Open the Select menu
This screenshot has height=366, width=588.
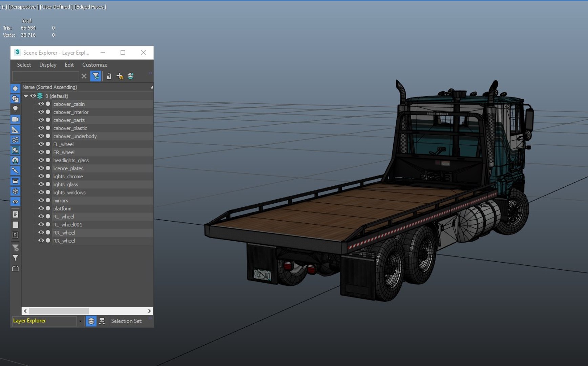tap(24, 65)
